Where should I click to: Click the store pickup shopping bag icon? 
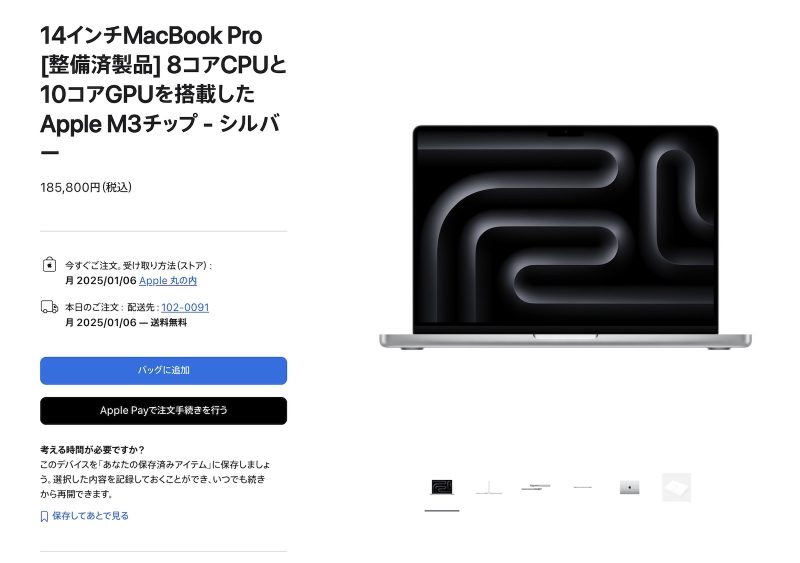click(x=49, y=264)
